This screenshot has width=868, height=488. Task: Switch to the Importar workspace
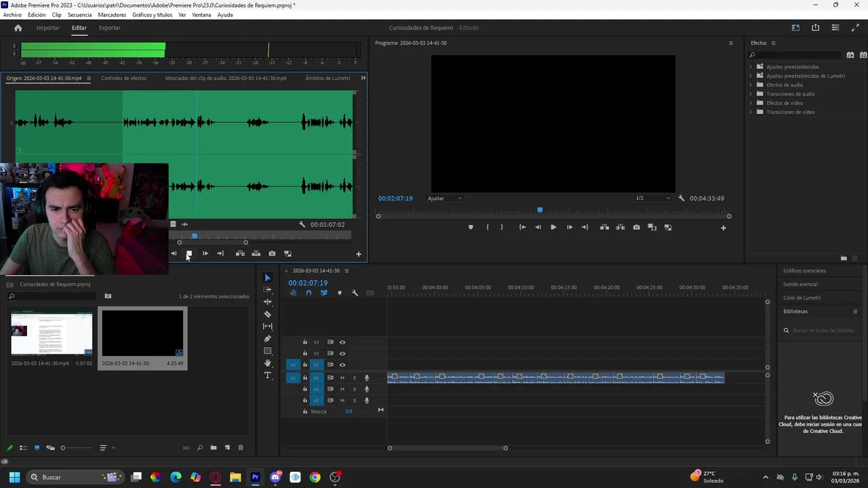47,28
